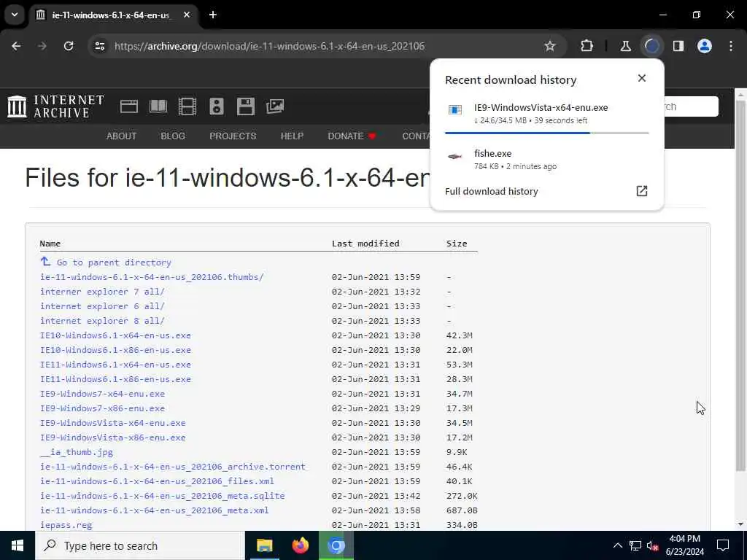Open the _meta.sqlite link

coord(163,496)
